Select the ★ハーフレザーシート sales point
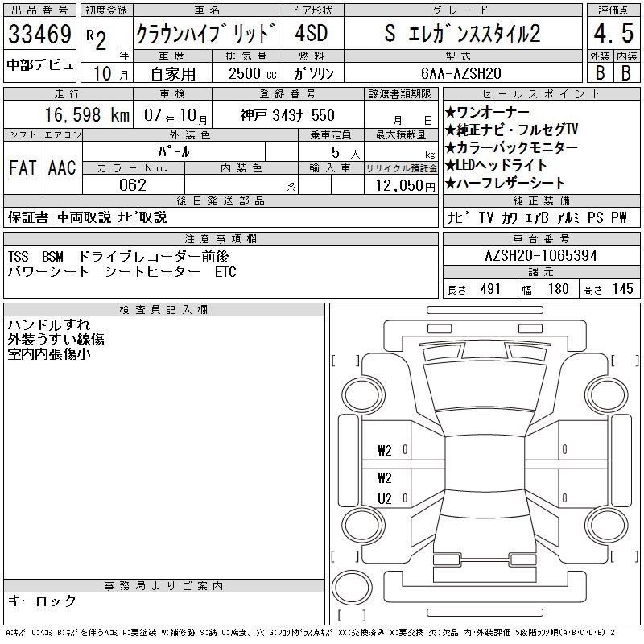 [x=505, y=184]
